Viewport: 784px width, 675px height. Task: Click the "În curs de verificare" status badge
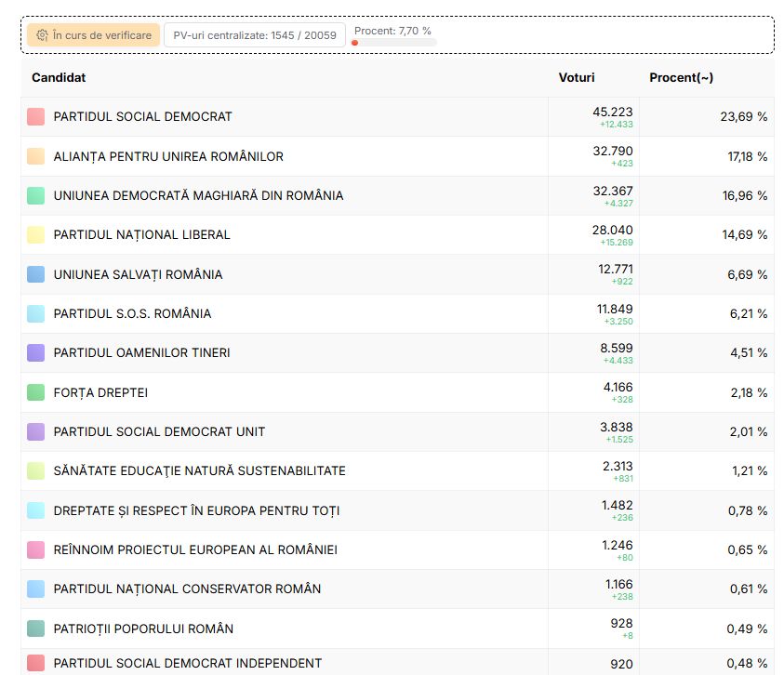point(93,35)
